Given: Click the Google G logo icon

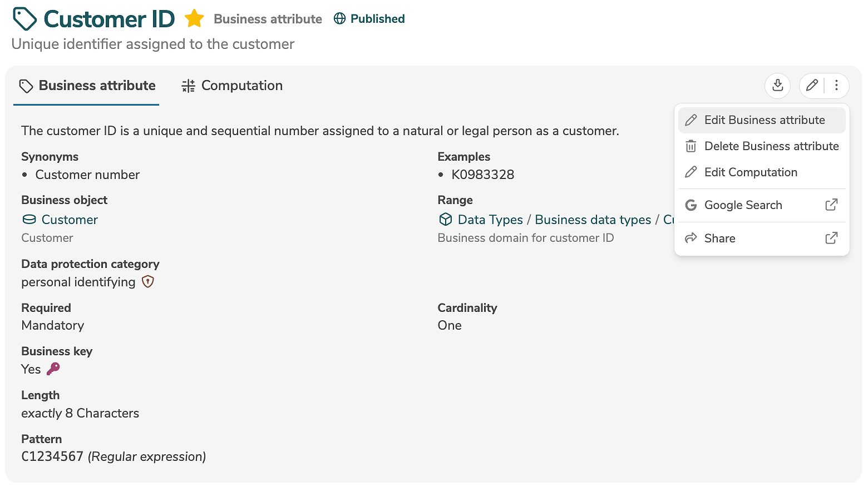Looking at the screenshot, I should click(691, 205).
